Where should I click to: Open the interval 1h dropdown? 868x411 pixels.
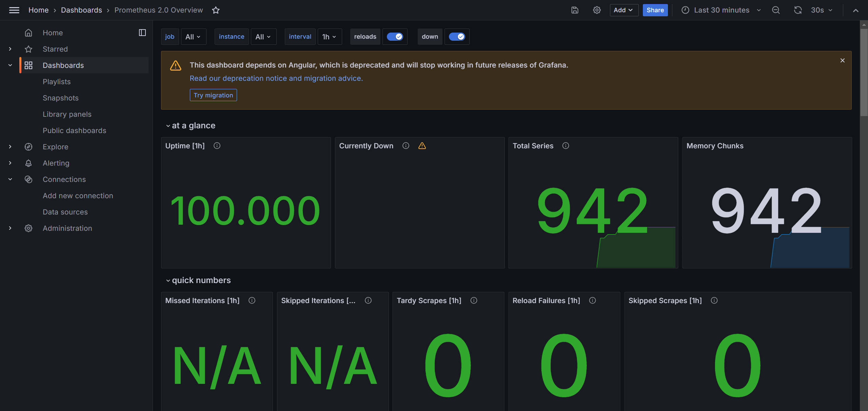click(329, 37)
